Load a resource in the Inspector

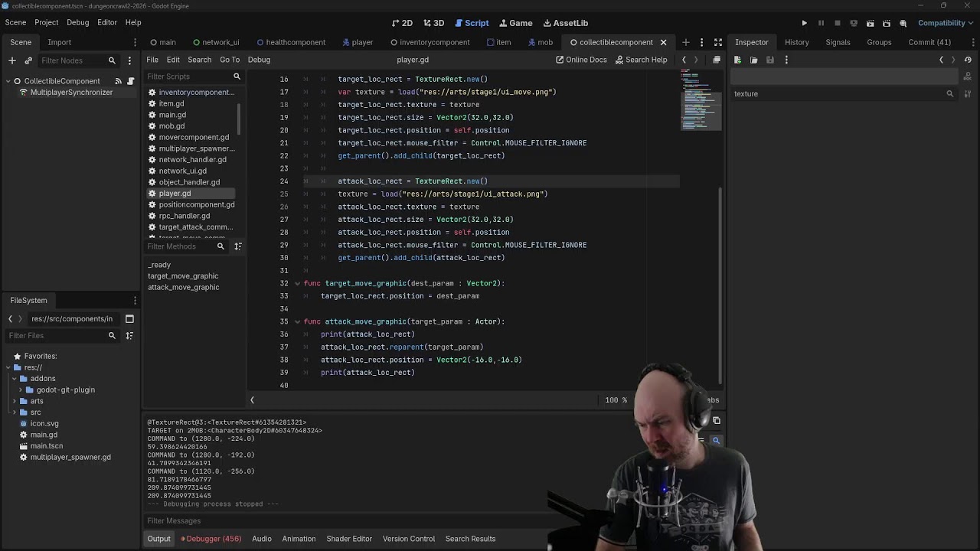point(754,60)
